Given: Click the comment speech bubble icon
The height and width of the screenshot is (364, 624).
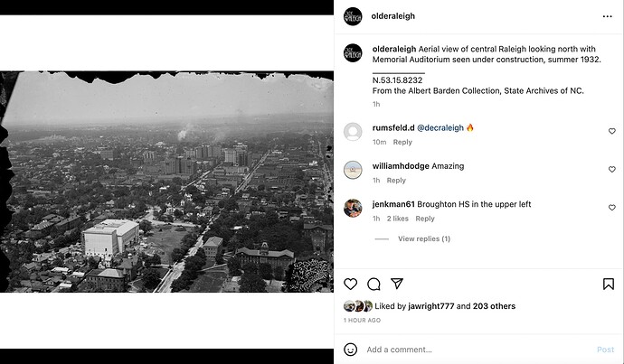Looking at the screenshot, I should (x=373, y=284).
